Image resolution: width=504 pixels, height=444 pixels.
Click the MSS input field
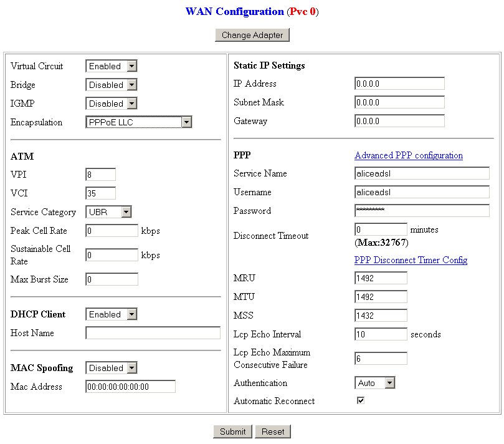(381, 316)
